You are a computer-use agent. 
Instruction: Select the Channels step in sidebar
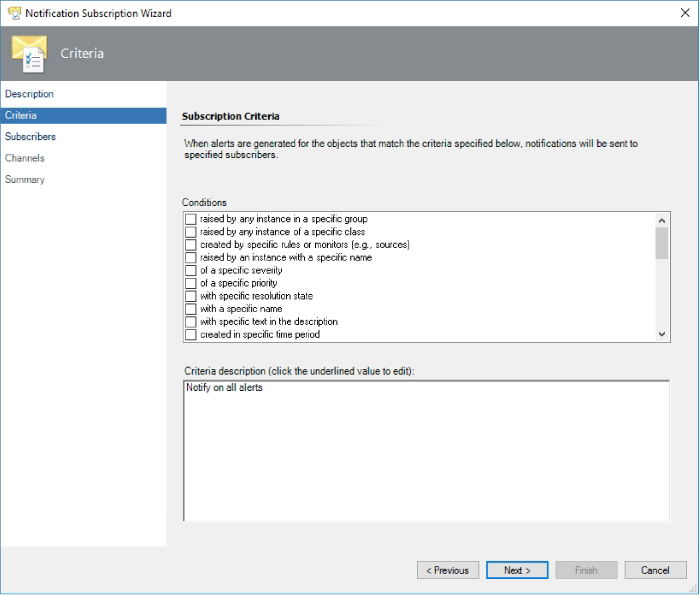[25, 158]
